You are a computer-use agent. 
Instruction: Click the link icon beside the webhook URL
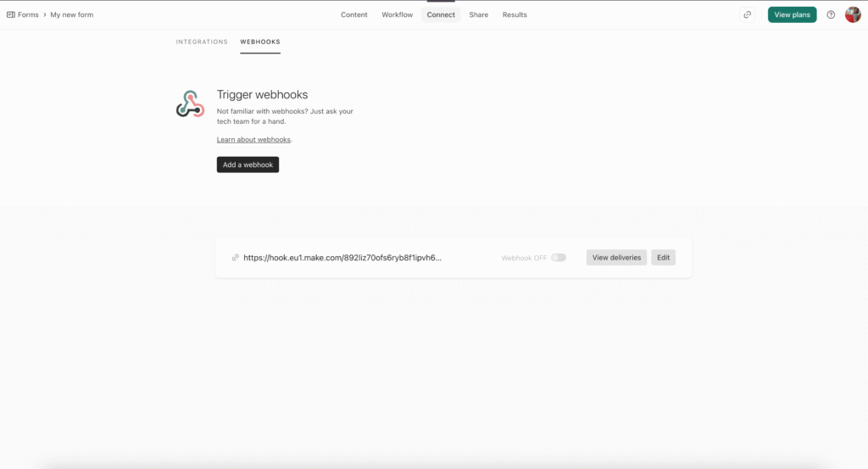pos(236,258)
